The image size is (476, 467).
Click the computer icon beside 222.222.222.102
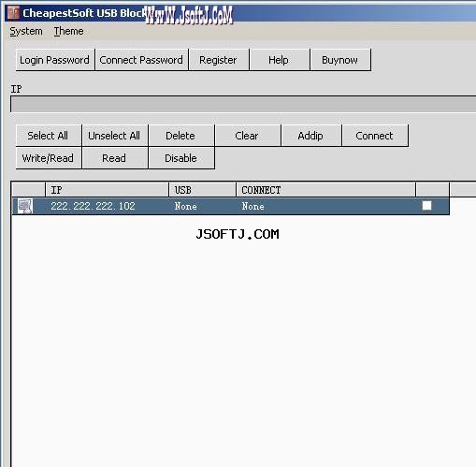[x=25, y=206]
